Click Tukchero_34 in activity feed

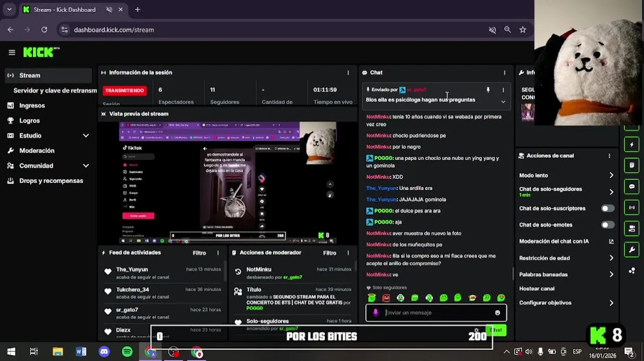[132, 289]
